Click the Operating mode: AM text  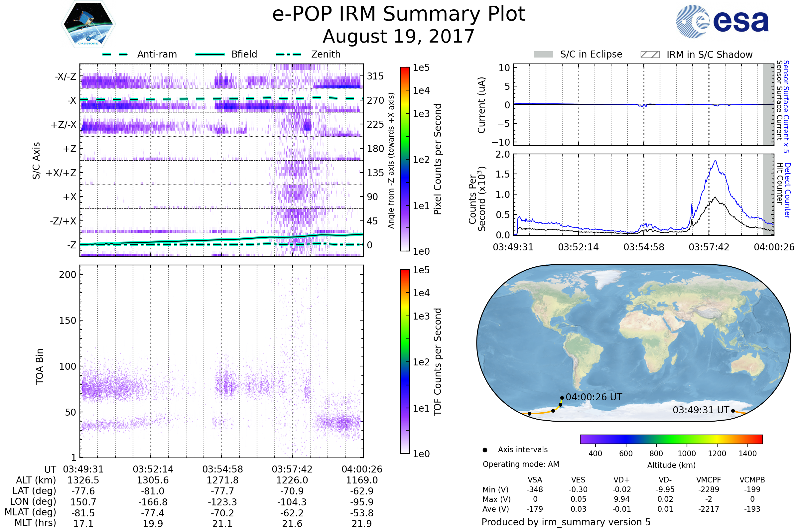click(x=521, y=464)
